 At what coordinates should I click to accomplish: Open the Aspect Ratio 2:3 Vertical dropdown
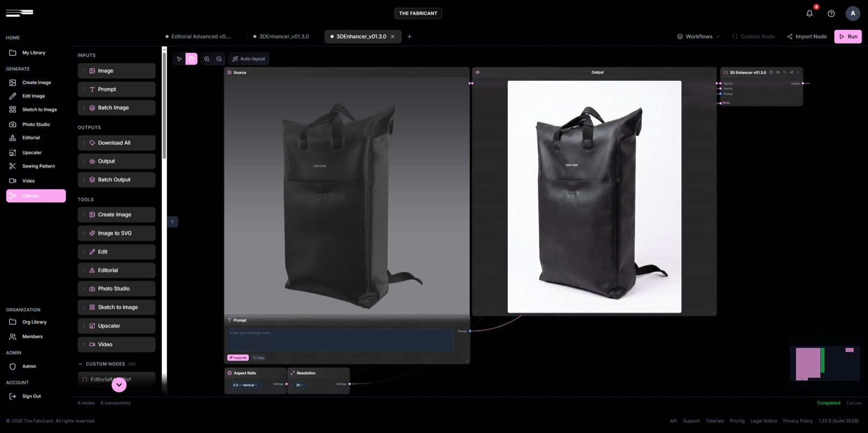click(x=246, y=385)
